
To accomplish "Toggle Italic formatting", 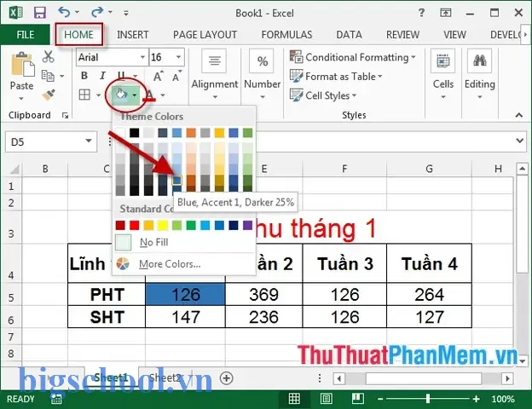I will coord(102,76).
